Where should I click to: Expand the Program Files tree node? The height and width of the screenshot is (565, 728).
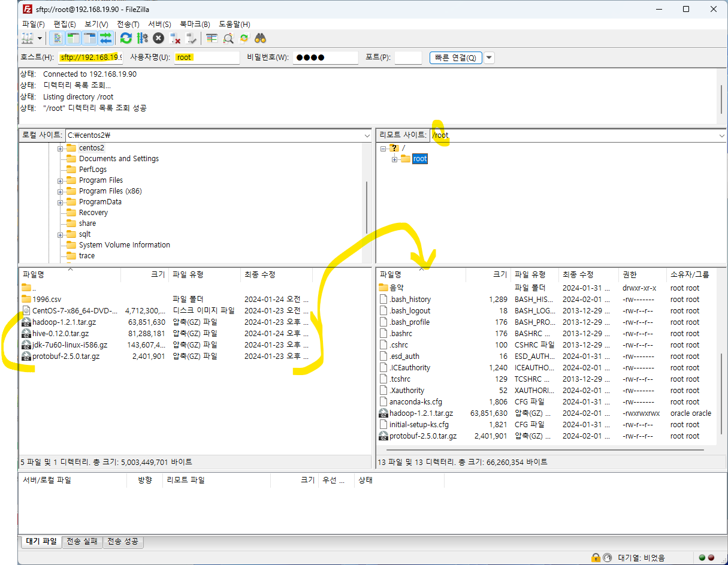61,180
